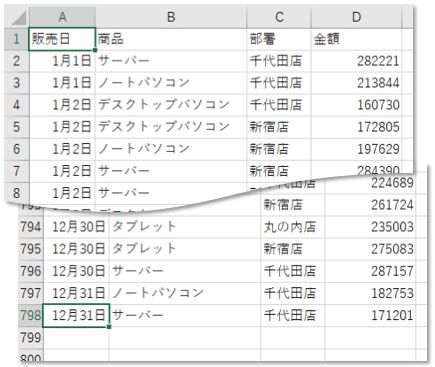The width and height of the screenshot is (435, 367).
Task: Select row 1 header
Action: coord(17,39)
